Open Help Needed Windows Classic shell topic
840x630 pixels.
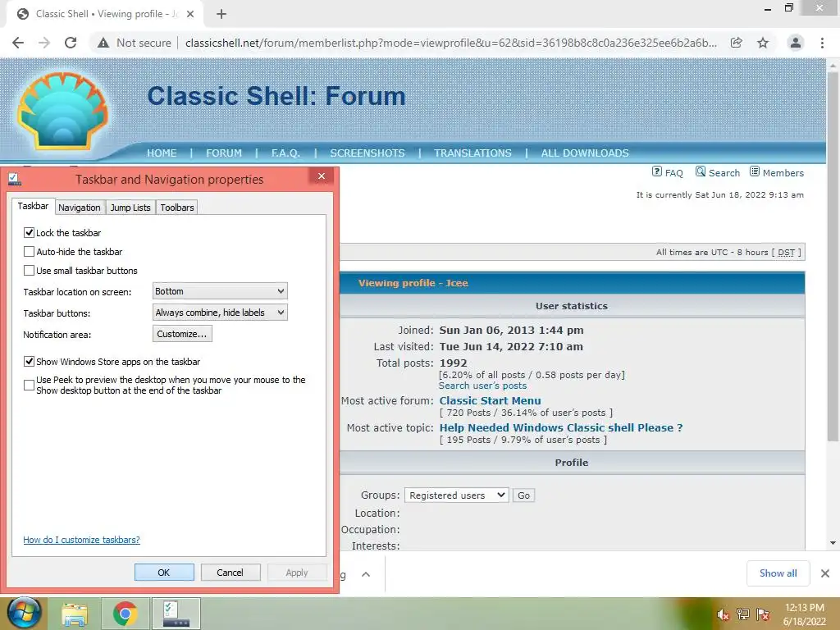(x=561, y=427)
